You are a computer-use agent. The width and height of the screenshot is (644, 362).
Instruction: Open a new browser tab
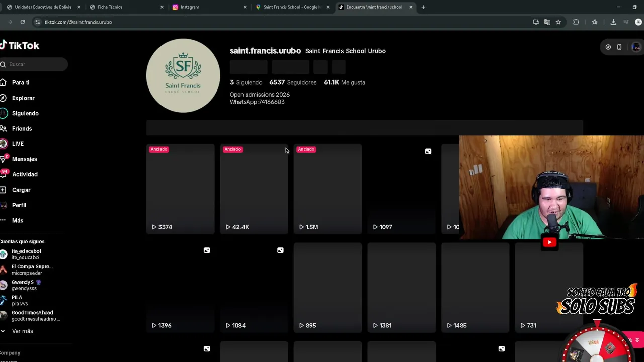tap(423, 7)
